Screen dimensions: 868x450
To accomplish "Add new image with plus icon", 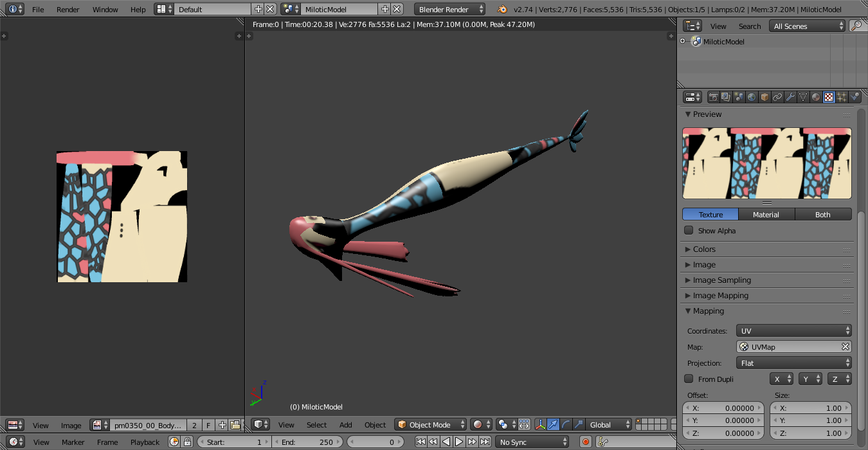I will click(222, 425).
